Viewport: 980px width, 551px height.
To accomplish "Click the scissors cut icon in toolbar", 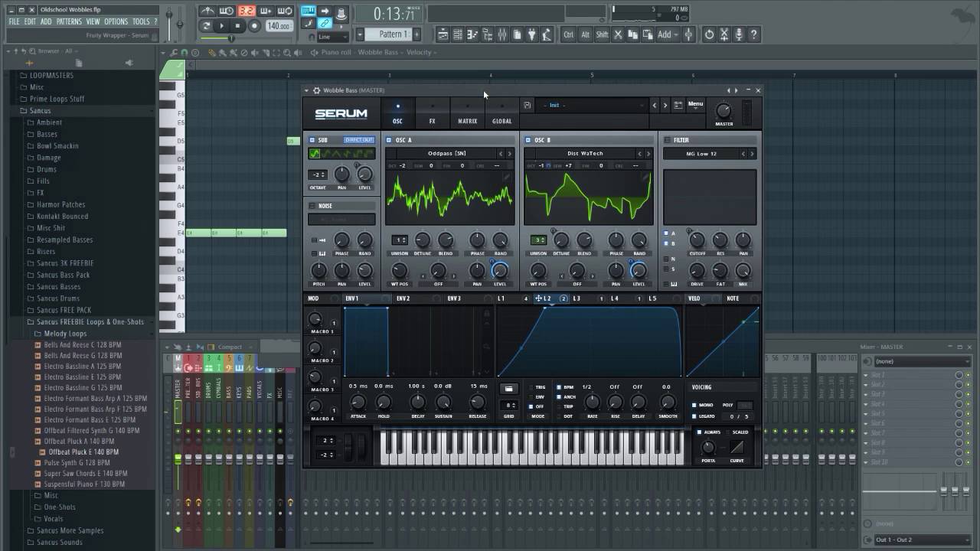I will pyautogui.click(x=618, y=34).
